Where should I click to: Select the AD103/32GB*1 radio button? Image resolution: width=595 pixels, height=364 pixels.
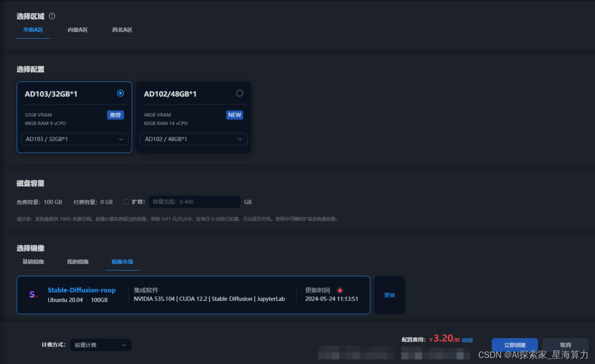pyautogui.click(x=120, y=93)
